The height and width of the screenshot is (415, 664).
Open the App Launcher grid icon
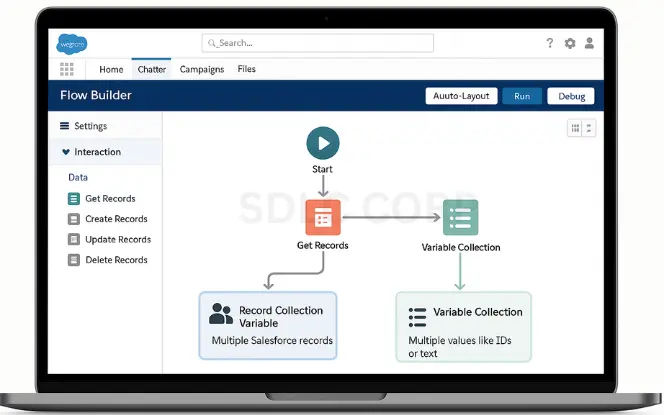point(66,69)
